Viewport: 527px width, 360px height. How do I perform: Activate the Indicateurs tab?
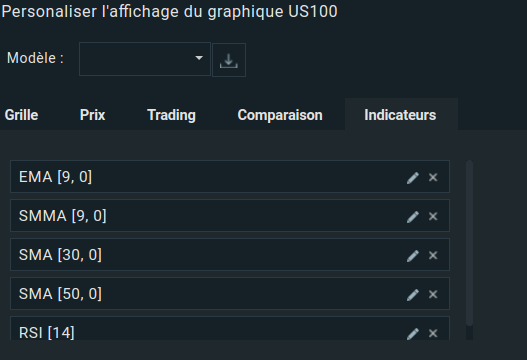click(401, 114)
